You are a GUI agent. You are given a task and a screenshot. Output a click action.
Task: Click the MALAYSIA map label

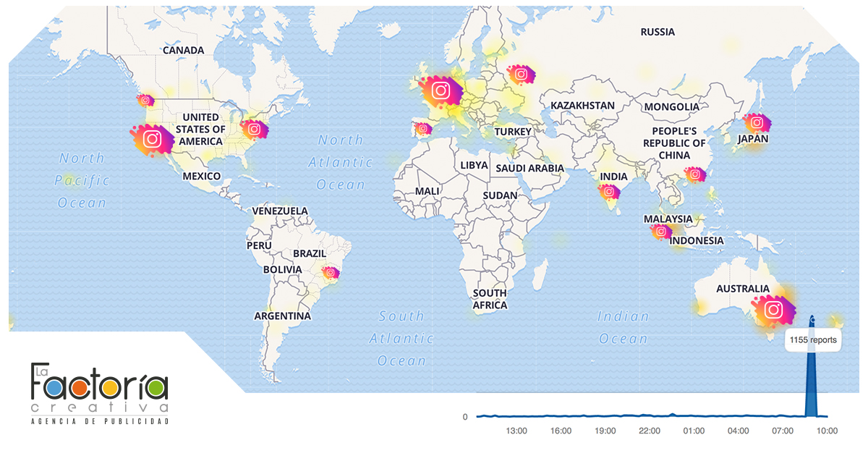(x=668, y=219)
